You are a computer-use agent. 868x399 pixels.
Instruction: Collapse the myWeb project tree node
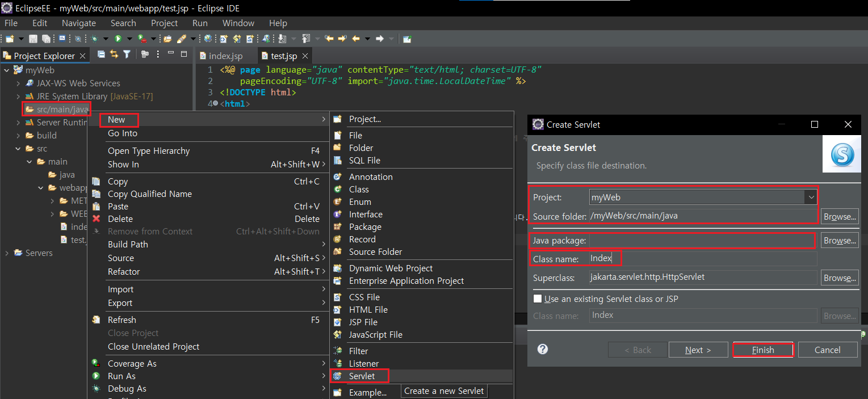(x=7, y=70)
